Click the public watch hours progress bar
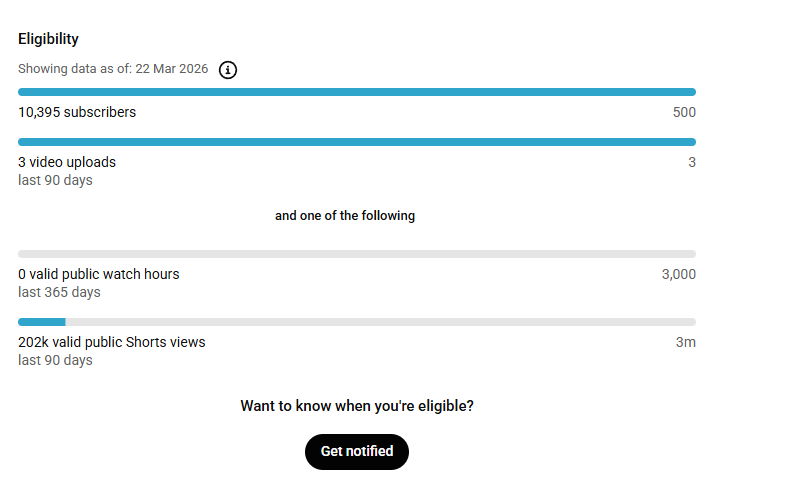Viewport: 791px width, 494px height. [357, 254]
